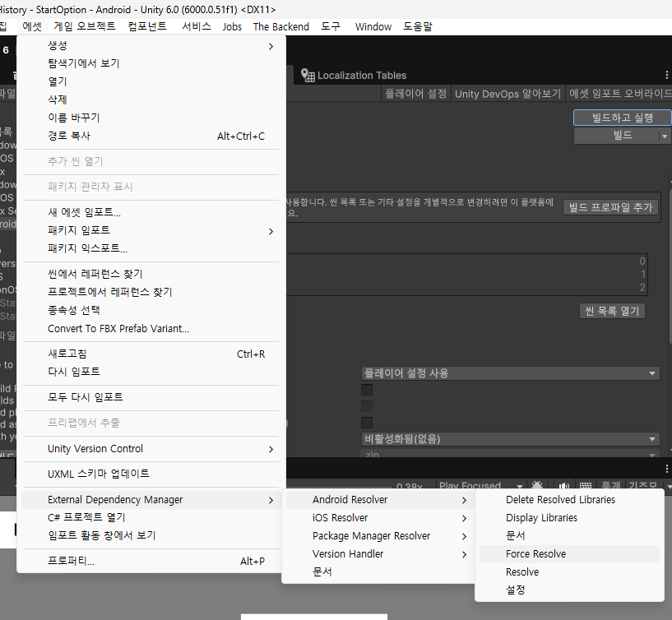The width and height of the screenshot is (672, 620).
Task: Select the 삭제 menu item
Action: [x=151, y=99]
